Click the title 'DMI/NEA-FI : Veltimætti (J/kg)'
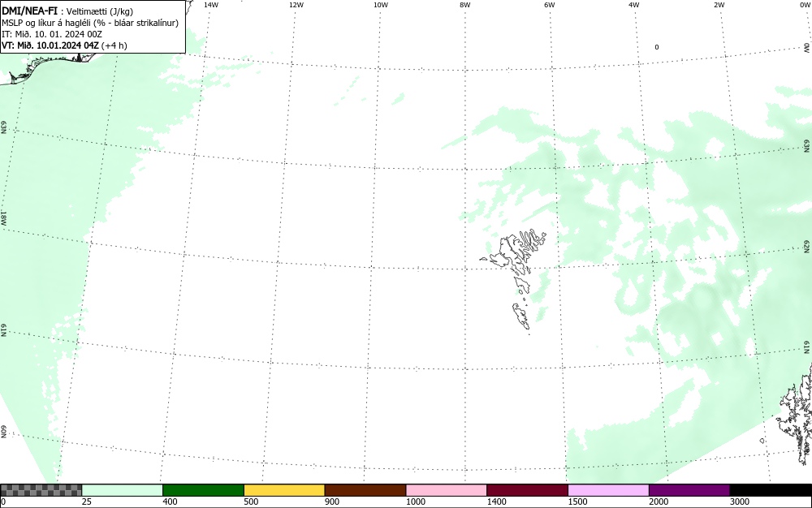This screenshot has width=812, height=508. click(67, 11)
